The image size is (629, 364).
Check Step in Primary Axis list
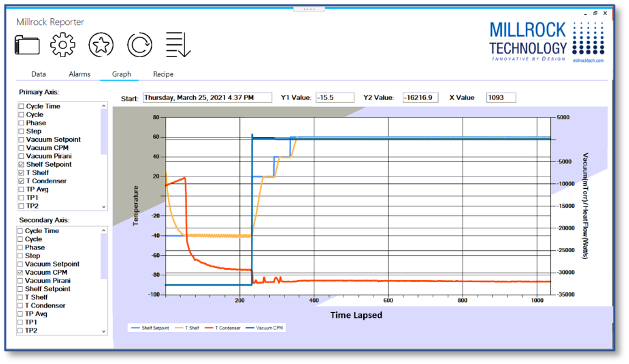[21, 131]
